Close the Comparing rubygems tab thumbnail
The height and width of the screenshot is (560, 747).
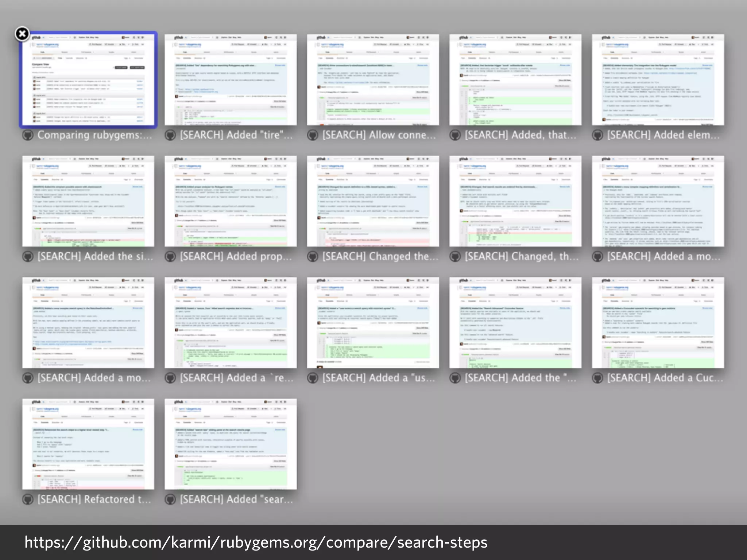coord(22,34)
